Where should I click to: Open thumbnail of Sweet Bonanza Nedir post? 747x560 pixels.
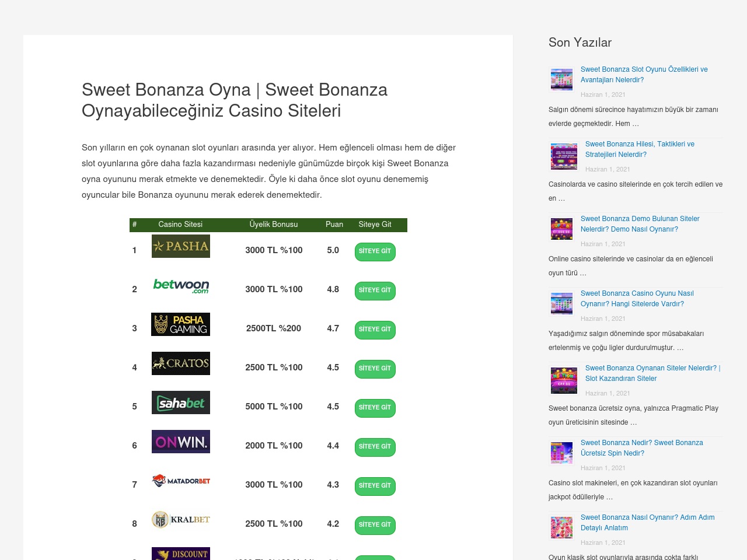[561, 453]
